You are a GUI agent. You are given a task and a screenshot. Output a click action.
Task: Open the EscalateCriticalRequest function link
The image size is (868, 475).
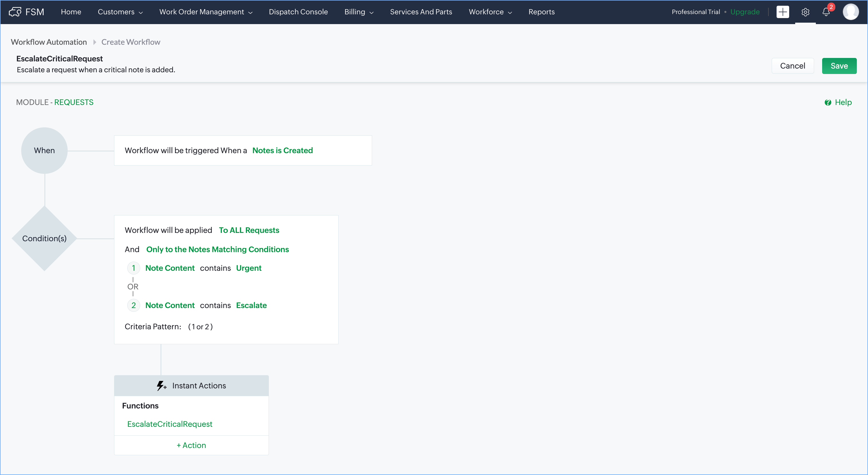point(169,424)
